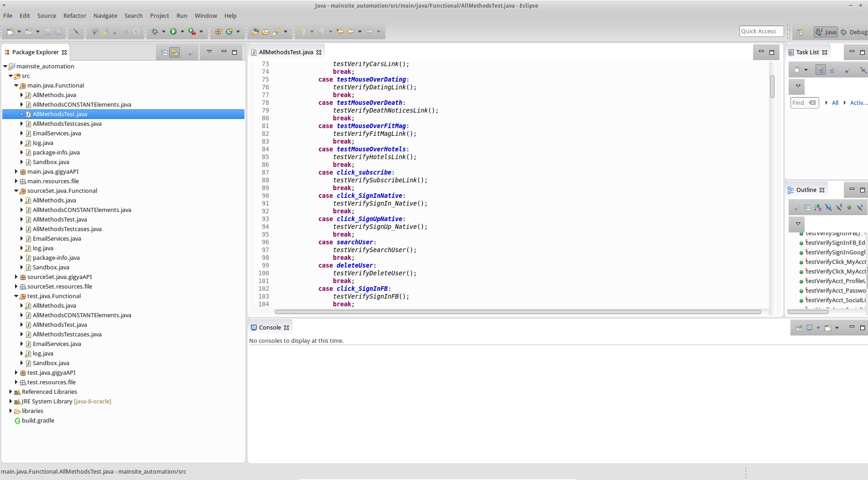Toggle Link with Editor in Package Explorer
The image size is (868, 480).
pos(175,52)
